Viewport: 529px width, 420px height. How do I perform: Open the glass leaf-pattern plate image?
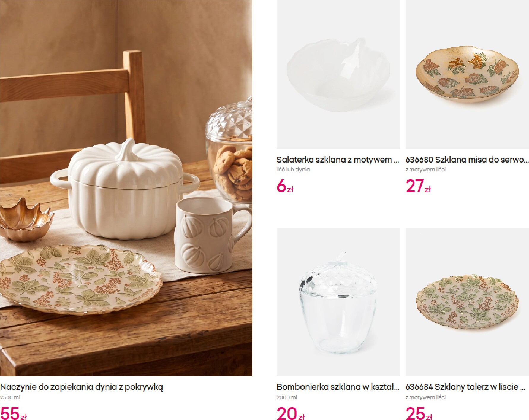[x=467, y=302]
